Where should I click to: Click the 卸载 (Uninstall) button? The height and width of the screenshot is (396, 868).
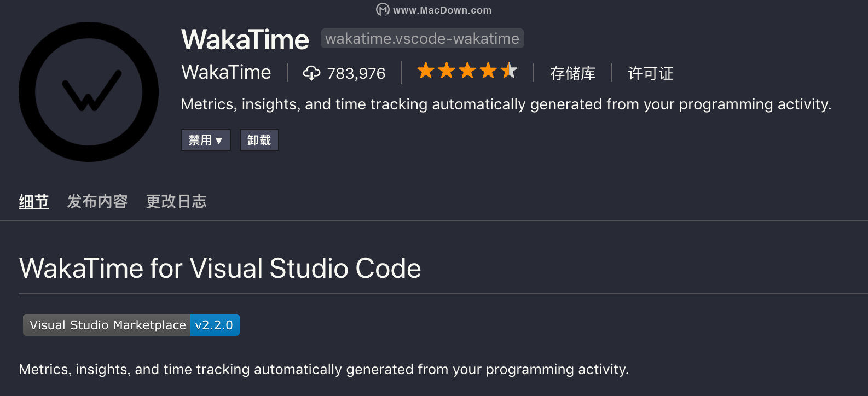tap(259, 140)
